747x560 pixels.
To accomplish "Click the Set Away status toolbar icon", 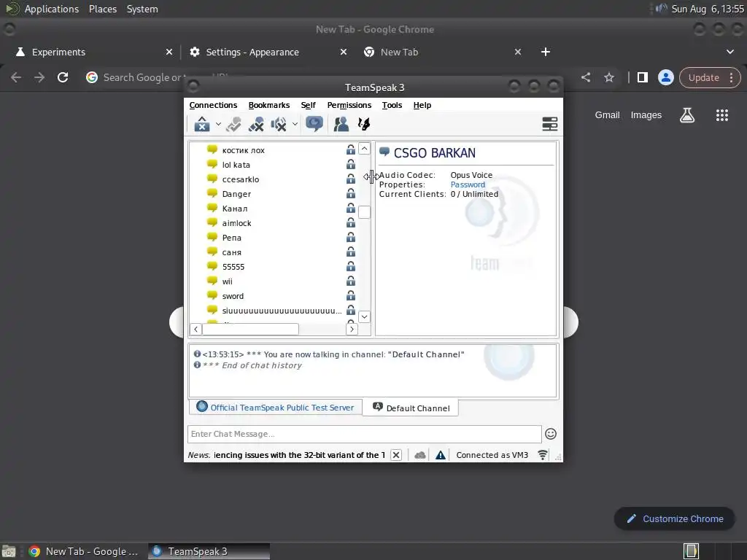I will click(202, 124).
